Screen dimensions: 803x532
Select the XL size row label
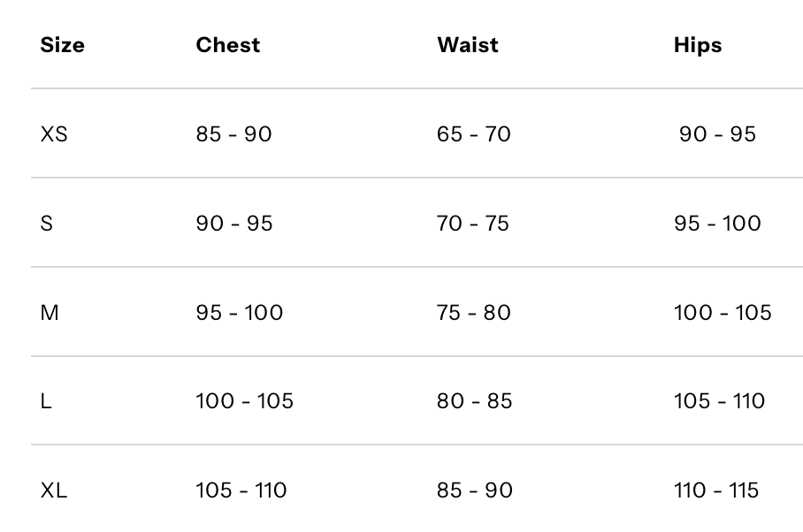pyautogui.click(x=53, y=490)
